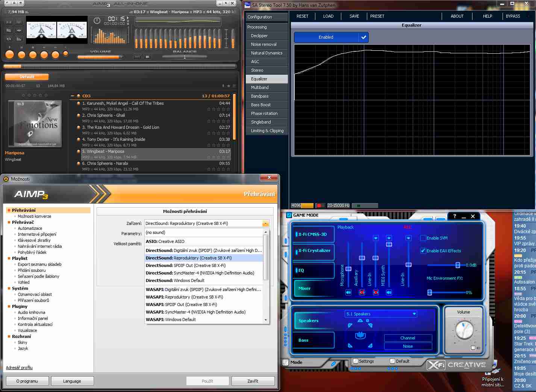Viewport: 536px width, 392px height.
Task: Toggle the AIMP equalizer 'on' button
Action: click(x=147, y=57)
